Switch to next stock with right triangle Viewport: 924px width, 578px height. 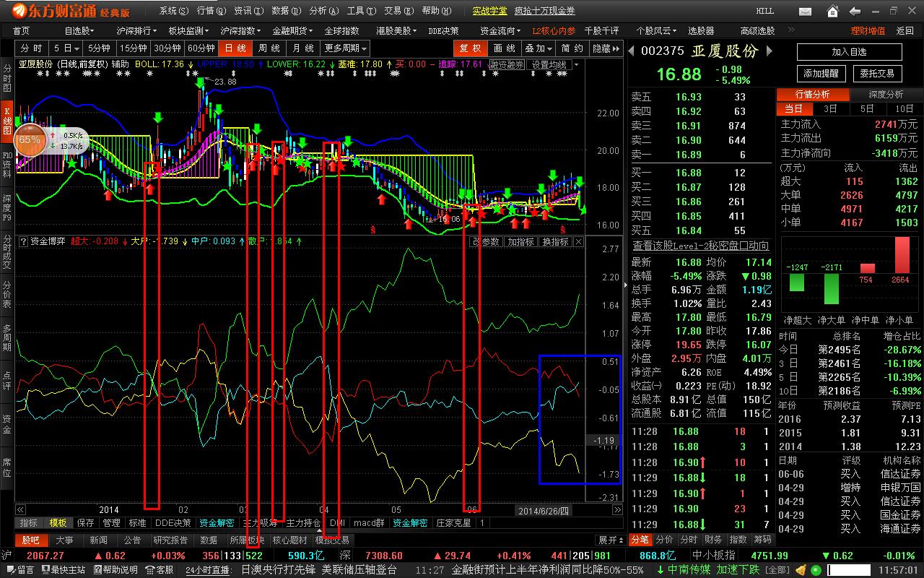(769, 51)
